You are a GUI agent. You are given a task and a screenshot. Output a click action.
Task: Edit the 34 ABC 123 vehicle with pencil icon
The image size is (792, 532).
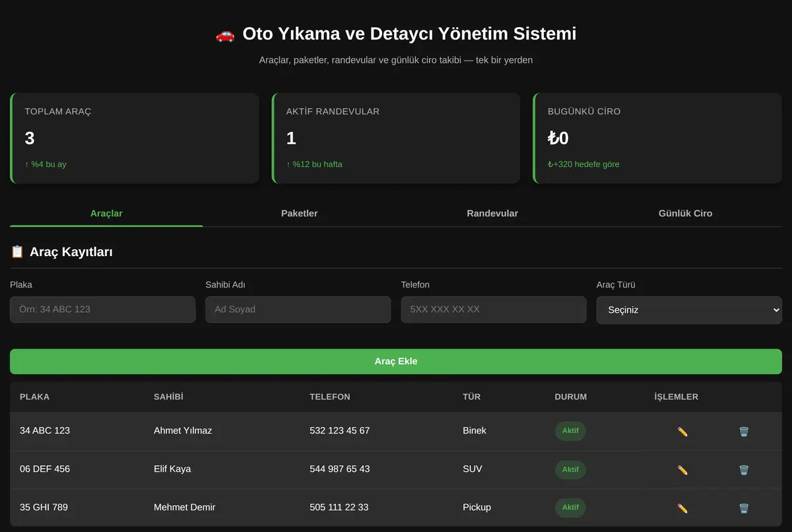tap(682, 432)
